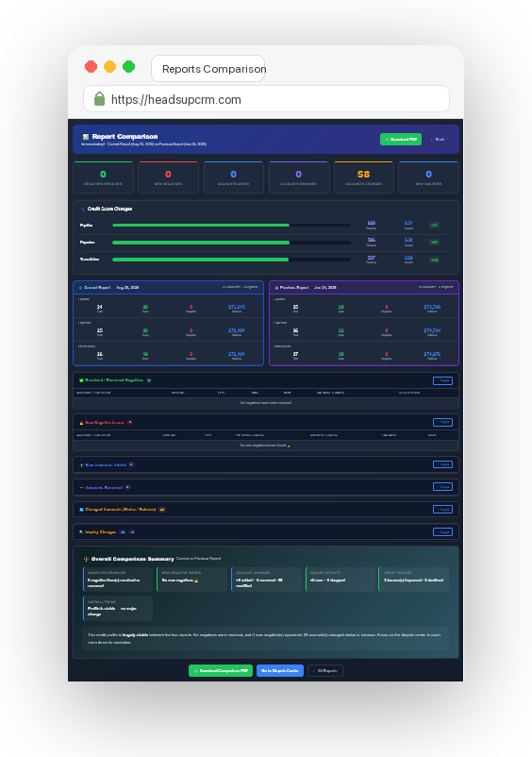Click the New Negative Issues summary card

[192, 580]
